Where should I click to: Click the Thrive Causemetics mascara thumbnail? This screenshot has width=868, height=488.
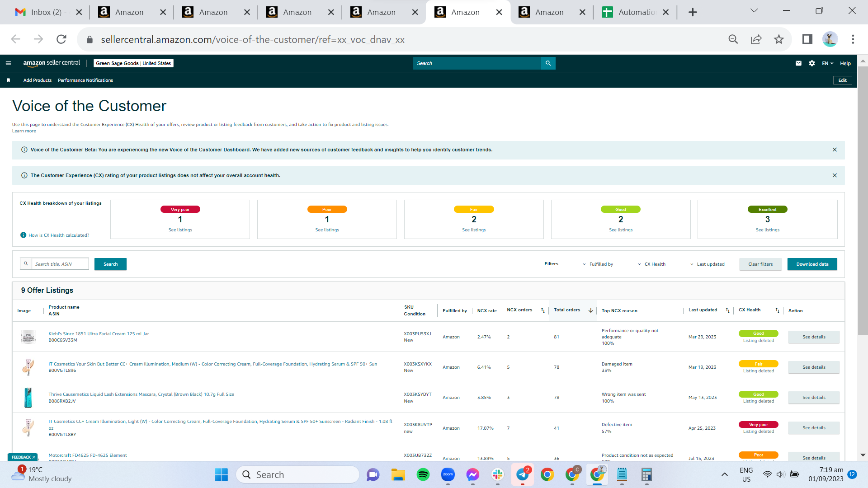pos(28,398)
